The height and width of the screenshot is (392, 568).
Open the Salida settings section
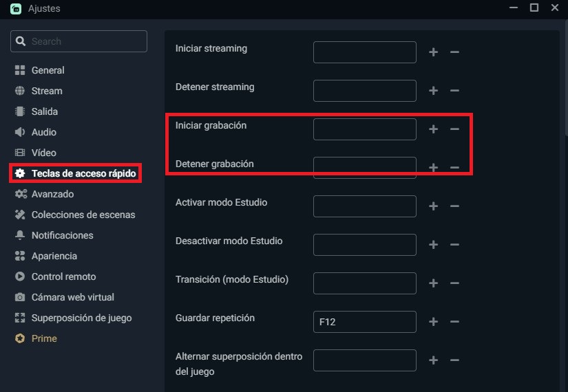(45, 111)
